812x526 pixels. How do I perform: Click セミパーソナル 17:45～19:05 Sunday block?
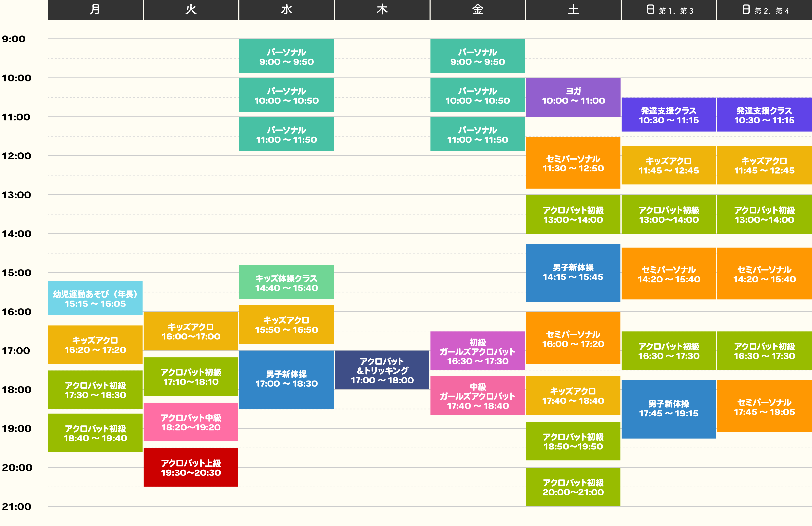click(764, 406)
